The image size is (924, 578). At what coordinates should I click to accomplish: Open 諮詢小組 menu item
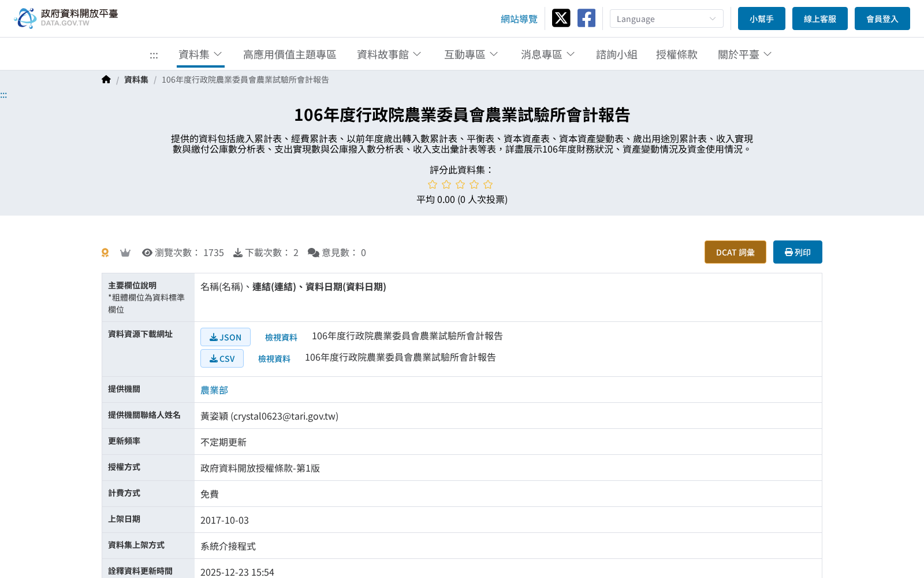pos(617,54)
